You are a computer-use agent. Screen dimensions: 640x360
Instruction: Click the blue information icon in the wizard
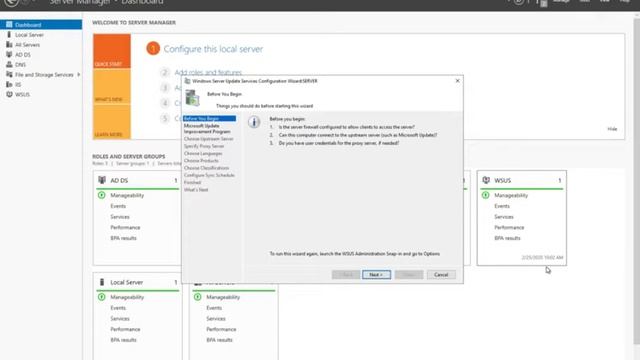[254, 122]
